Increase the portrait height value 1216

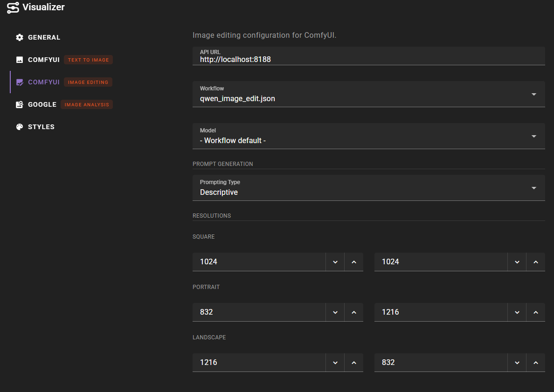535,312
